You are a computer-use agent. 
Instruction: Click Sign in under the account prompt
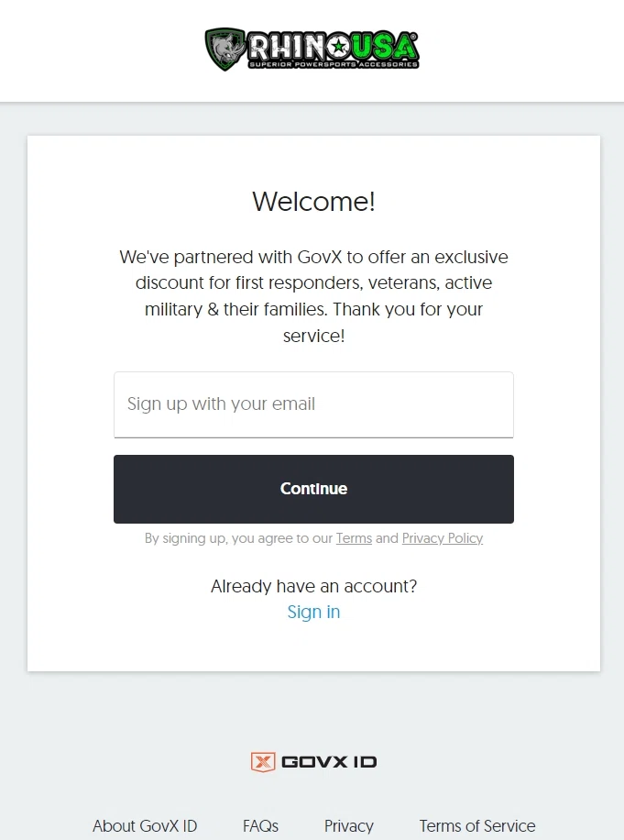click(x=313, y=612)
